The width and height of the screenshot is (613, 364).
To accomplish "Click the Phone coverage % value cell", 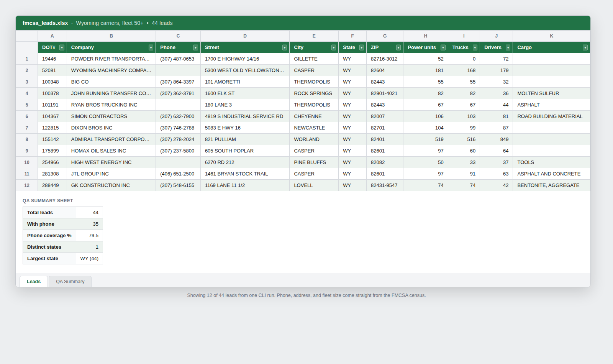I will point(89,236).
